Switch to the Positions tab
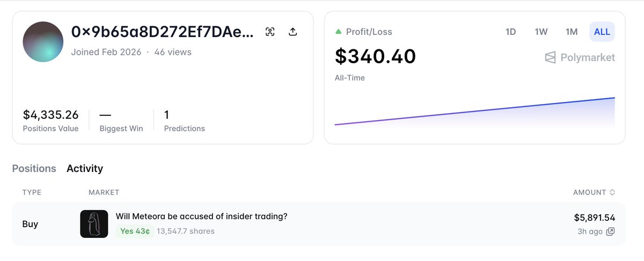This screenshot has height=261, width=644. 34,168
